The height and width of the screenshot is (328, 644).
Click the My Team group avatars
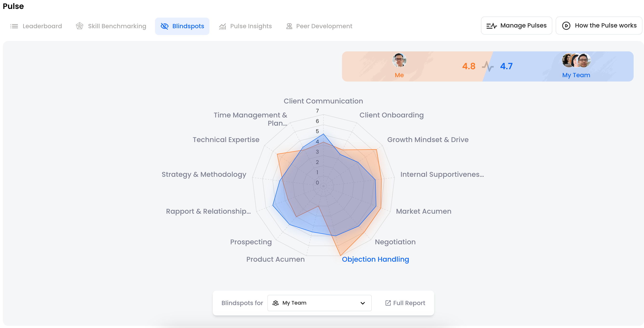[x=576, y=60]
